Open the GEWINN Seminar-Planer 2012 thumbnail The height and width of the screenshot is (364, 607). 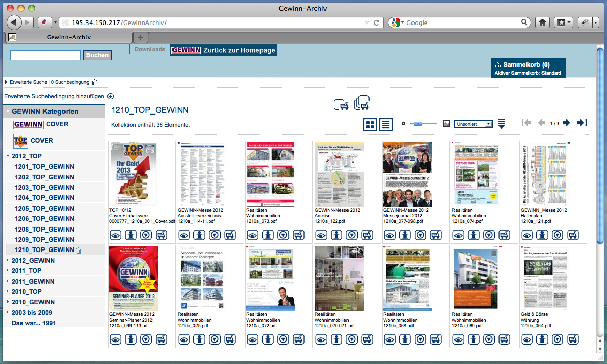[x=134, y=279]
